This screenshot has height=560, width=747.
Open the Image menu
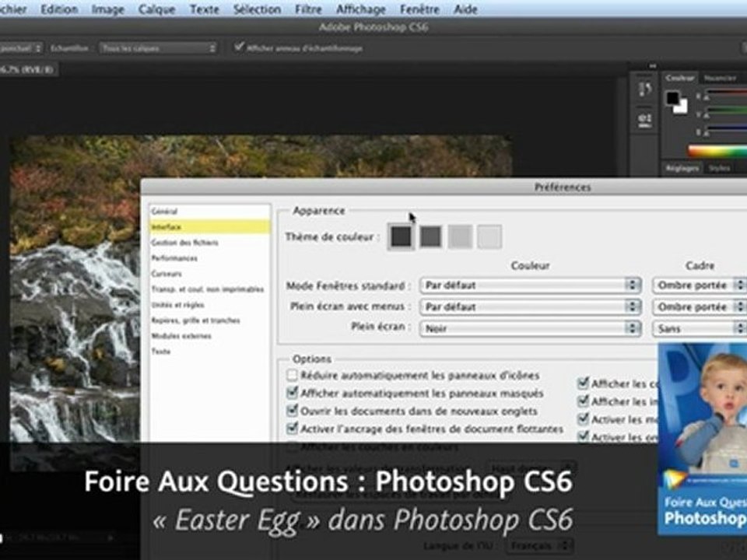[107, 9]
